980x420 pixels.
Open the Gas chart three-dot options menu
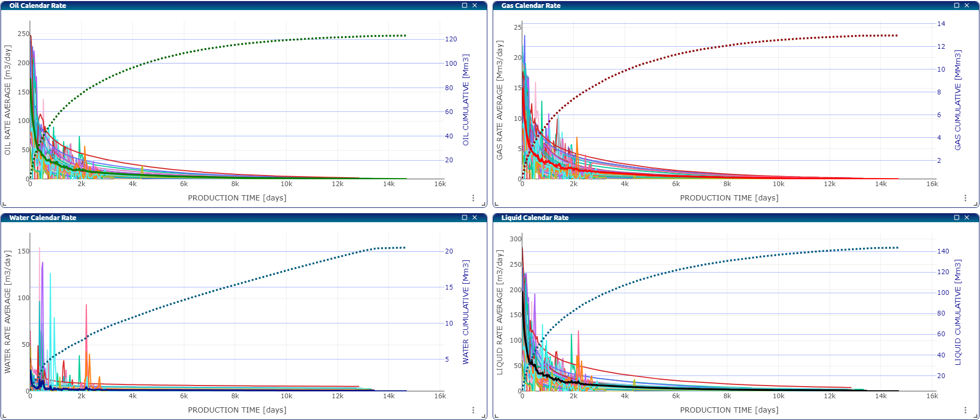965,198
